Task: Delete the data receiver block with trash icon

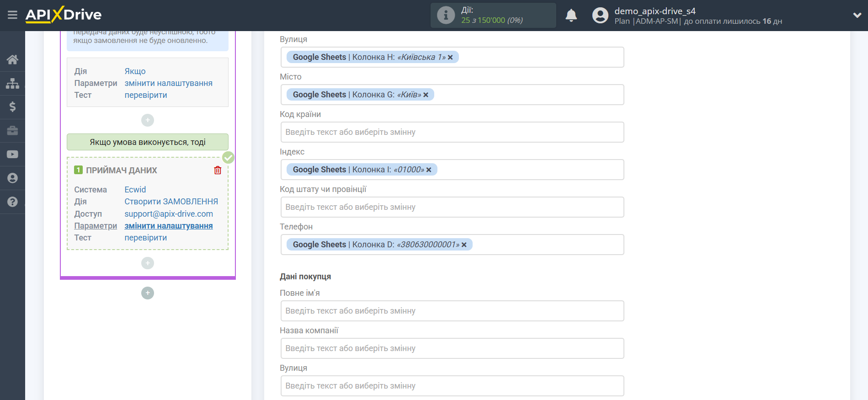Action: [x=218, y=170]
